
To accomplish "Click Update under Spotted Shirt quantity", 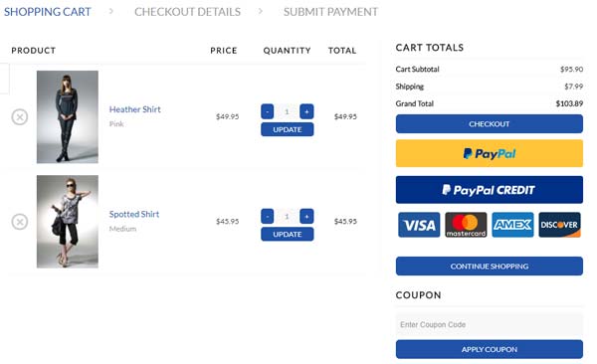I will click(288, 234).
